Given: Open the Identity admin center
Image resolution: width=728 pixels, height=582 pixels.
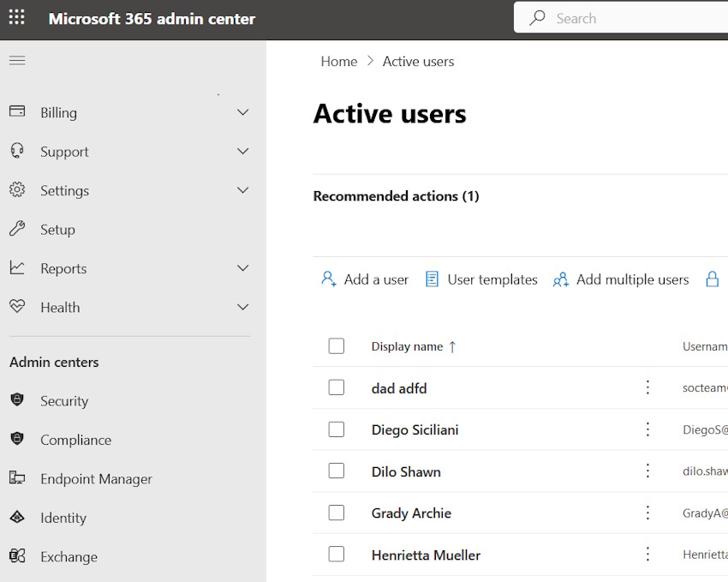Looking at the screenshot, I should 63,518.
